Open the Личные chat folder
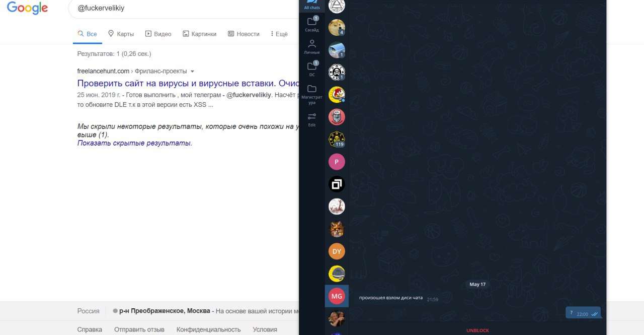 click(x=311, y=46)
